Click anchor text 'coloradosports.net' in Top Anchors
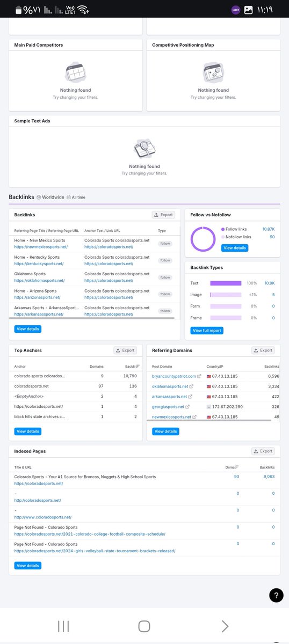This screenshot has height=644, width=289. tap(32, 386)
